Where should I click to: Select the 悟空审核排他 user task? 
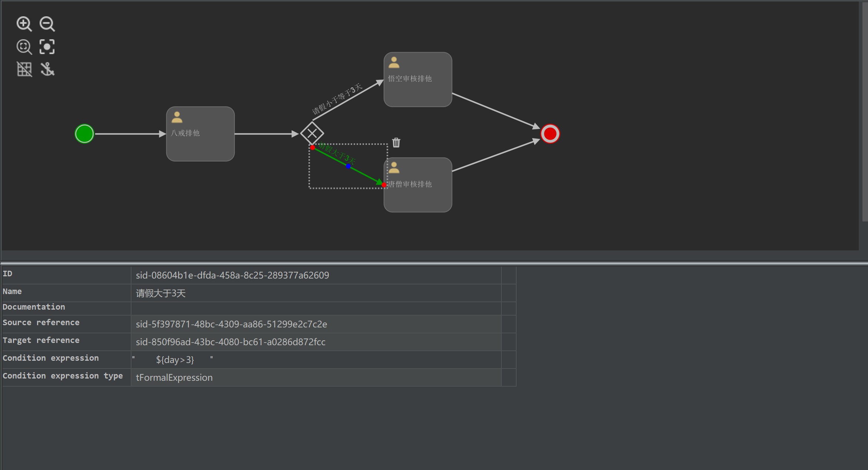[418, 79]
